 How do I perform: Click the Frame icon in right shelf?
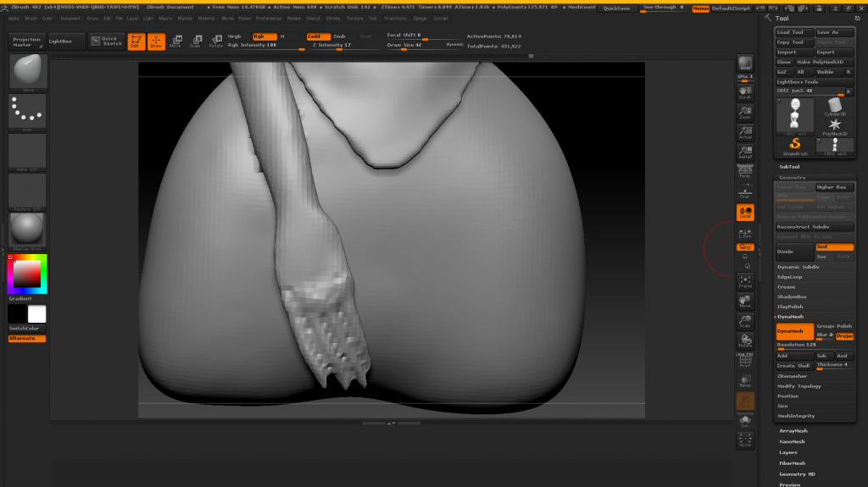[745, 281]
